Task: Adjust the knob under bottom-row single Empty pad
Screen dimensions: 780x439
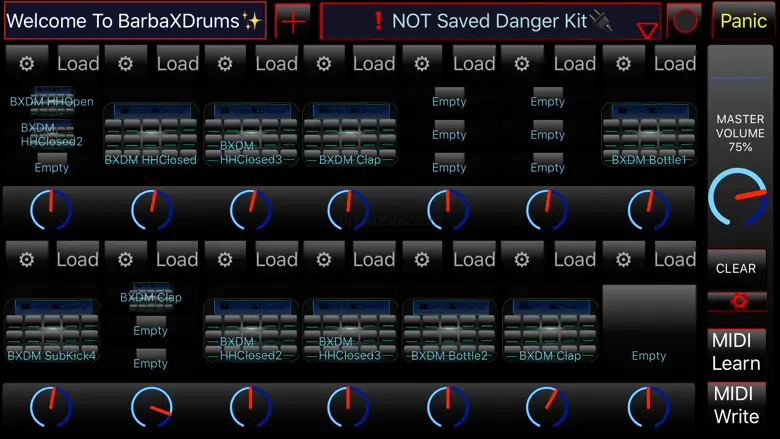Action: tap(648, 407)
